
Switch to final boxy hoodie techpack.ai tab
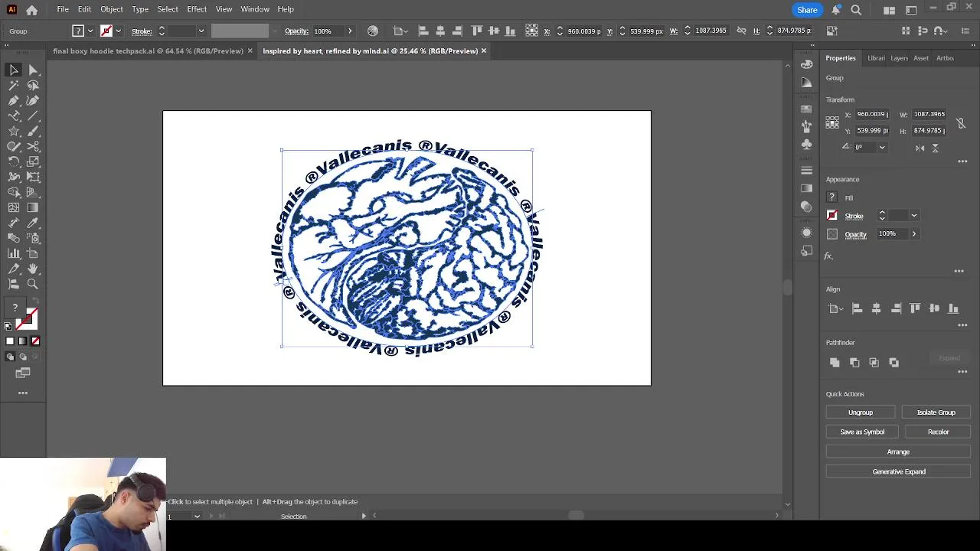point(149,51)
